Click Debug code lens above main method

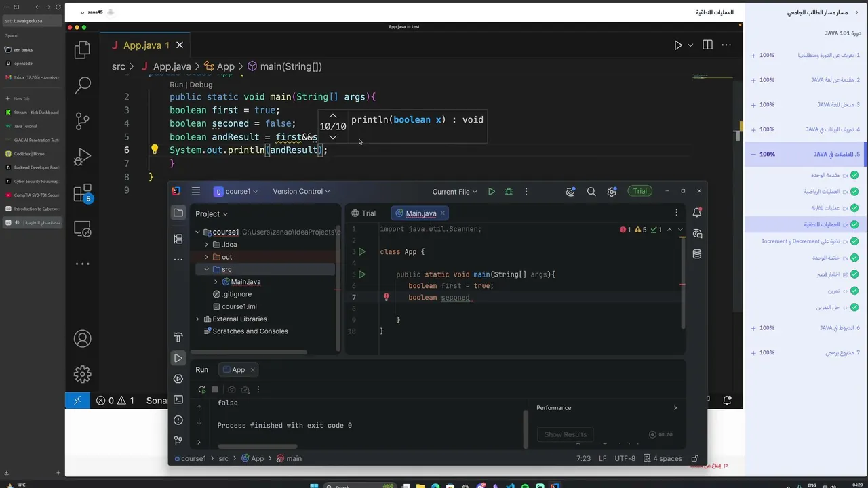(201, 85)
